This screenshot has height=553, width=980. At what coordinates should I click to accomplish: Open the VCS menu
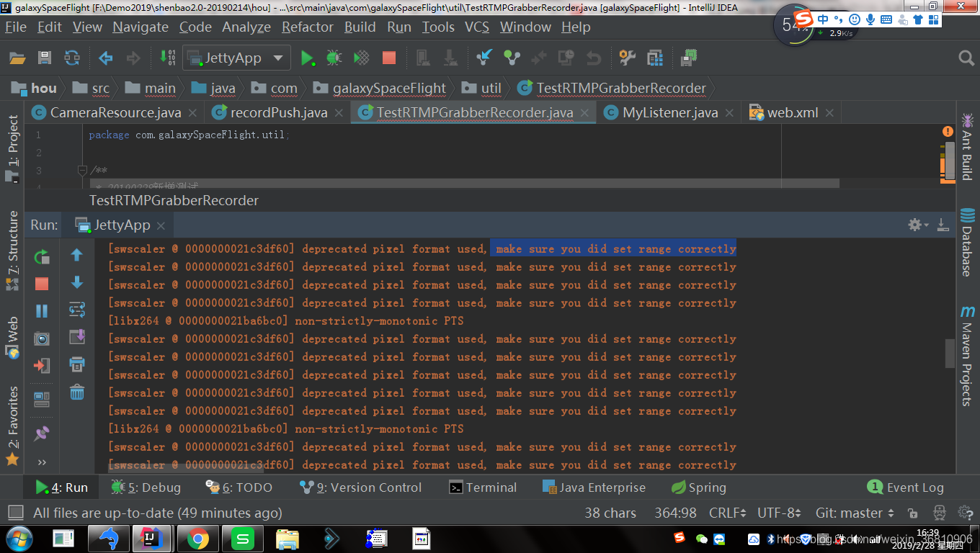coord(477,27)
